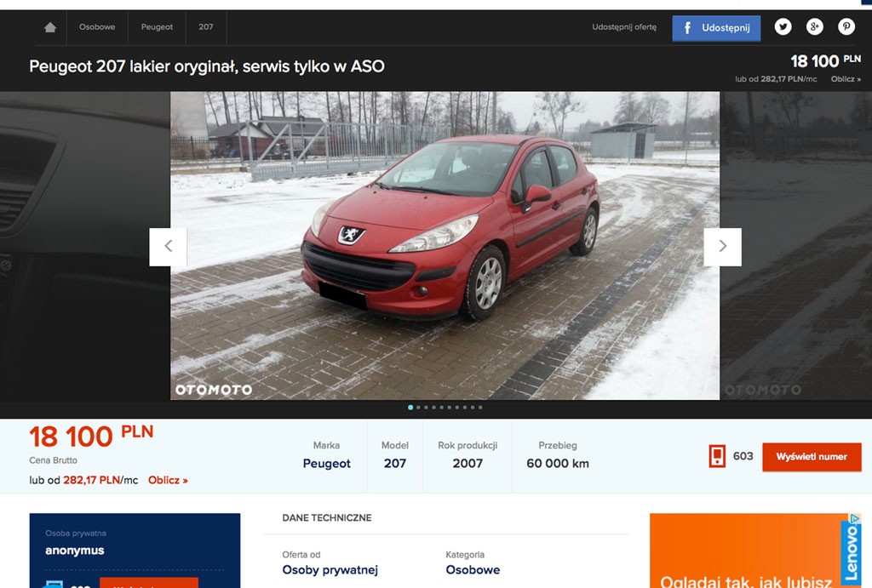Click Oblicz link in dark header

tap(846, 79)
